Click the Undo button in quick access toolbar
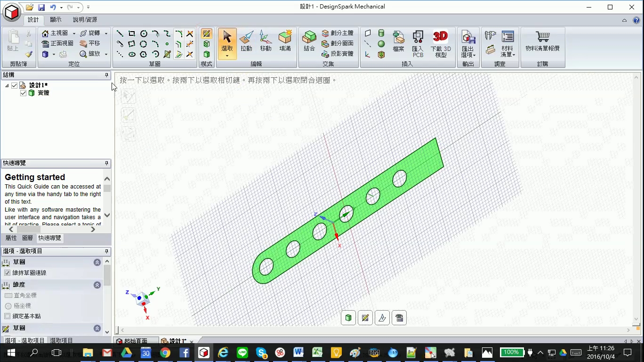This screenshot has height=362, width=644. [x=53, y=7]
